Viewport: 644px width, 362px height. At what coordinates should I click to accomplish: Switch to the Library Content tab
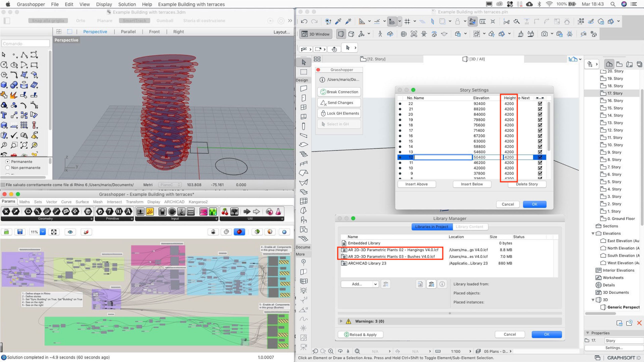[469, 227]
